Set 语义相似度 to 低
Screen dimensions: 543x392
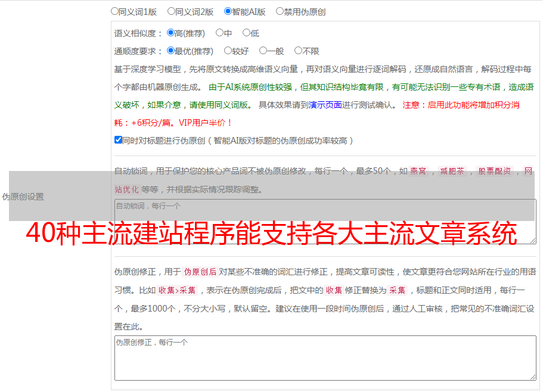[246, 33]
